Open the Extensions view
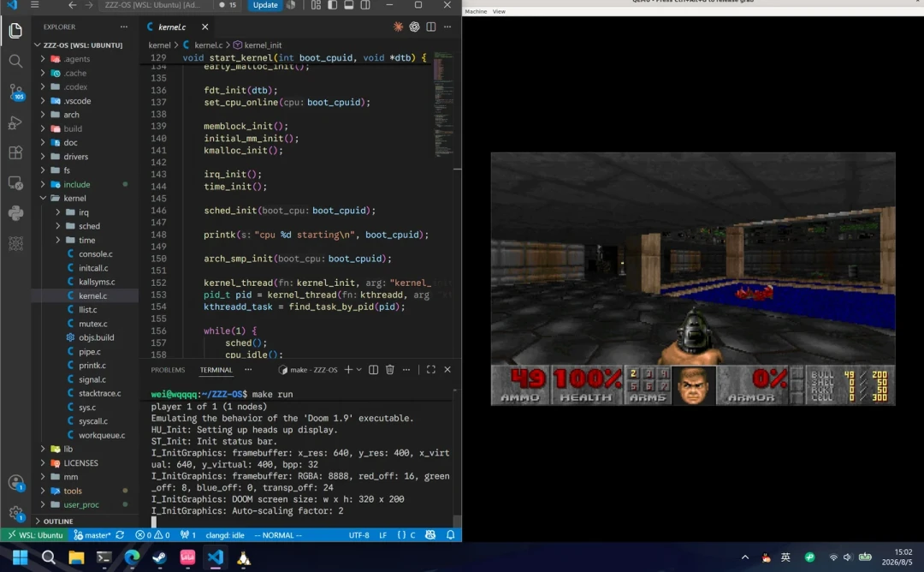924x572 pixels. click(x=16, y=152)
